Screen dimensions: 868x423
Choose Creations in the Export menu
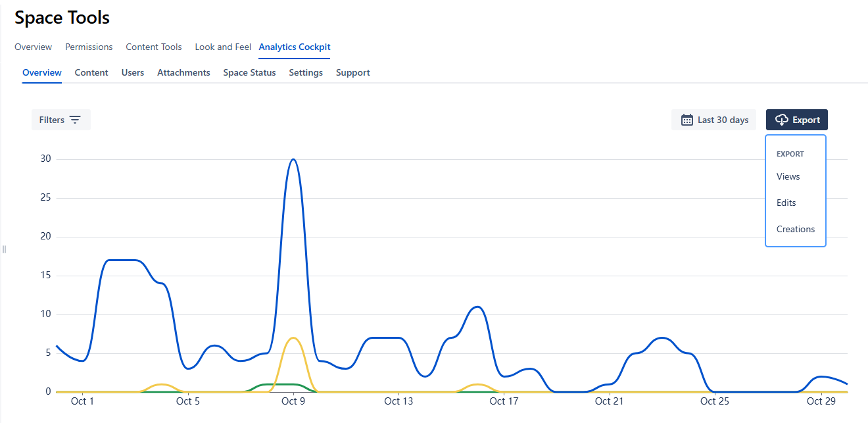tap(795, 229)
